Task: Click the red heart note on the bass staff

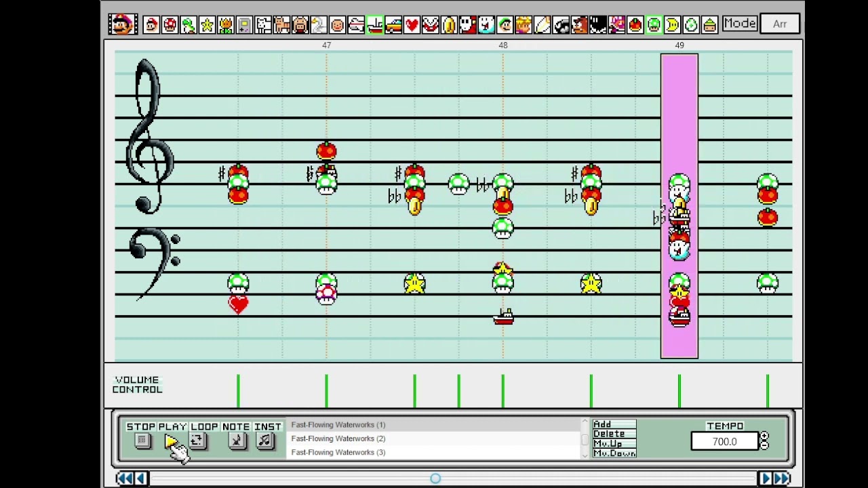Action: (x=238, y=305)
